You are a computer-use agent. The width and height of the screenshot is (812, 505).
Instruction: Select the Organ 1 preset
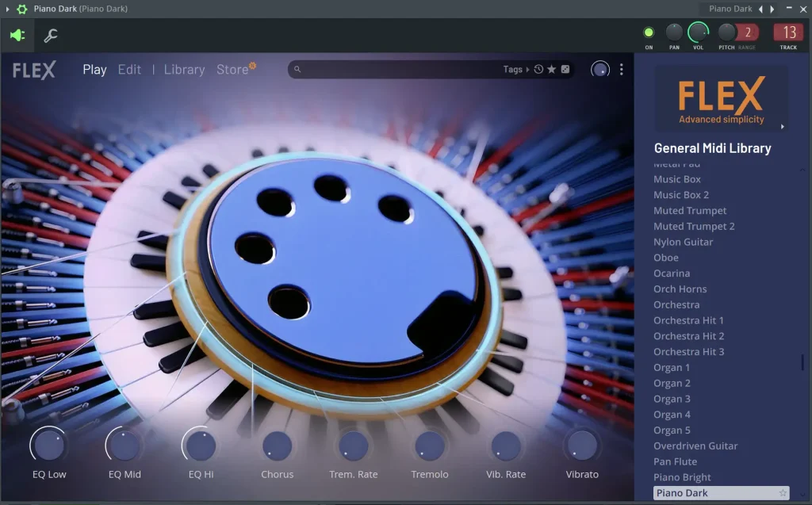(671, 368)
